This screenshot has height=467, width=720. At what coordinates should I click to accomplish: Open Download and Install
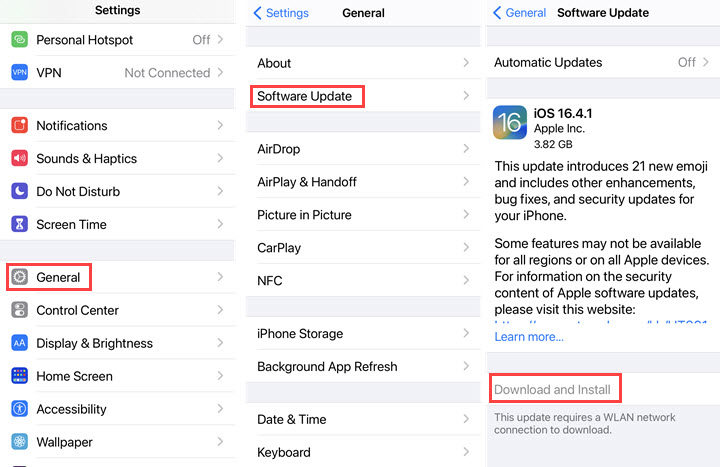click(x=552, y=389)
